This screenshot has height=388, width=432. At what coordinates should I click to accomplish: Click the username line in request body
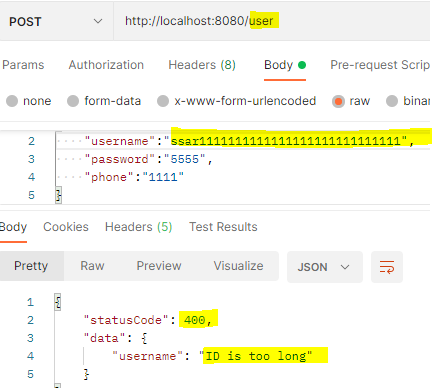pos(249,141)
